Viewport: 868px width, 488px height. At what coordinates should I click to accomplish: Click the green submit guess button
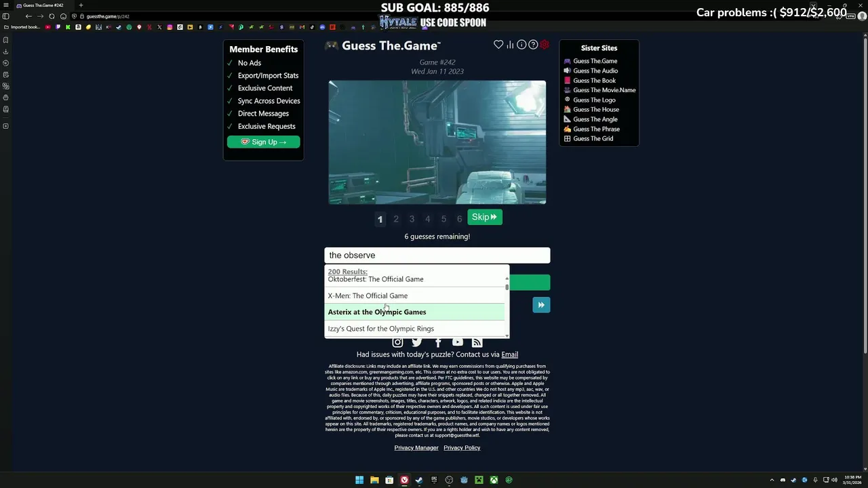[x=530, y=283]
